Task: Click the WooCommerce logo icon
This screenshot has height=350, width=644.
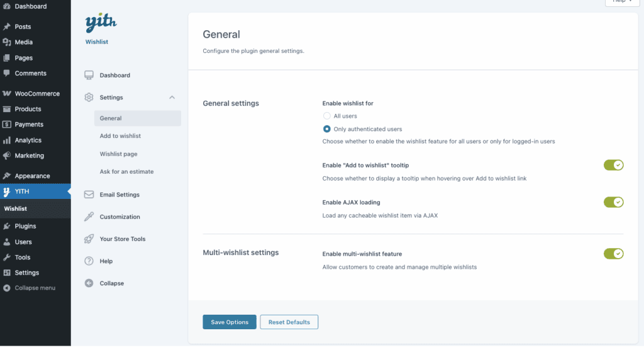Action: (x=6, y=93)
